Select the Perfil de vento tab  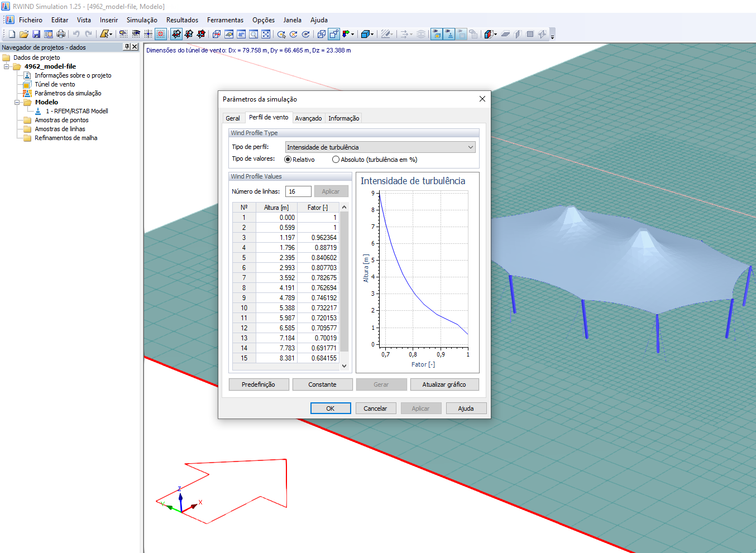[269, 117]
